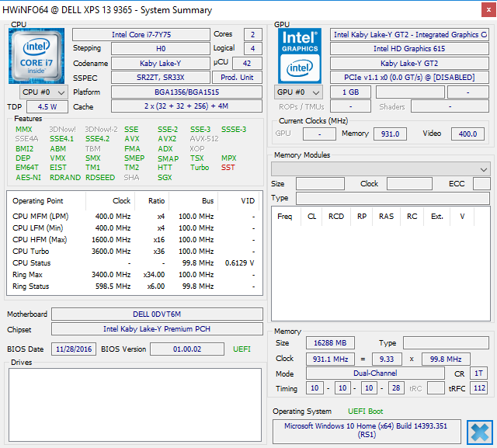This screenshot has width=497, height=448.
Task: Click the Intel Core i7-7Y75 name field
Action: [141, 35]
